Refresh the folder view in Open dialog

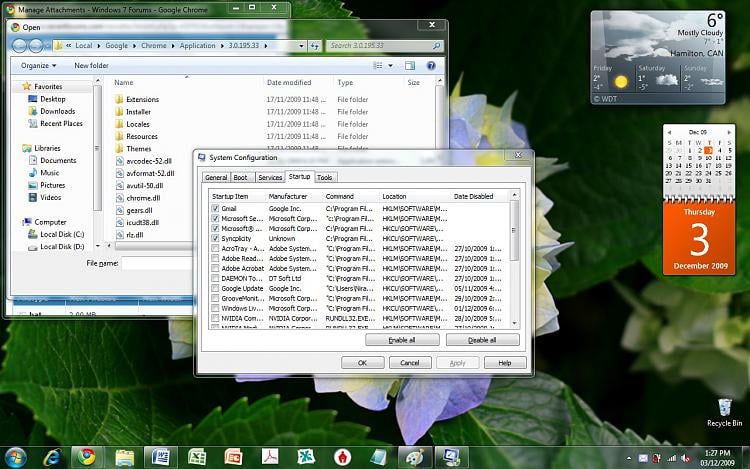[x=314, y=46]
